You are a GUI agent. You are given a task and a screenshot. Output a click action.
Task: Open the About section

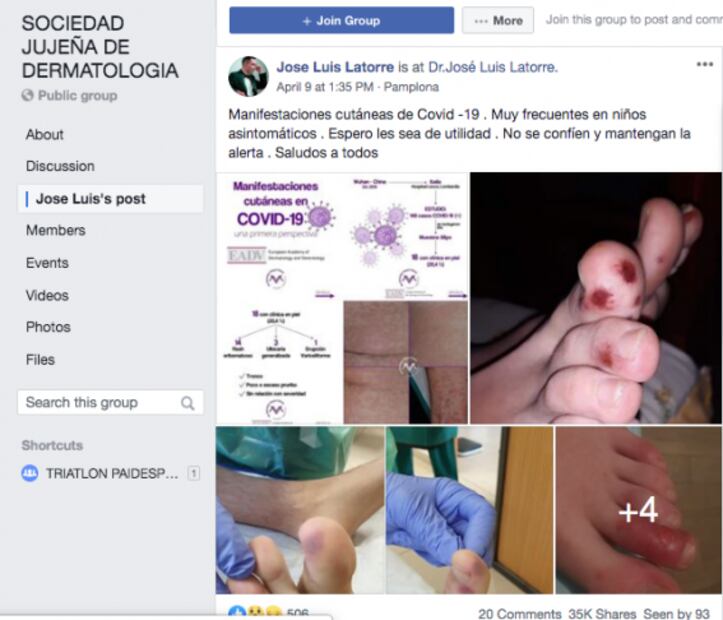pos(44,135)
